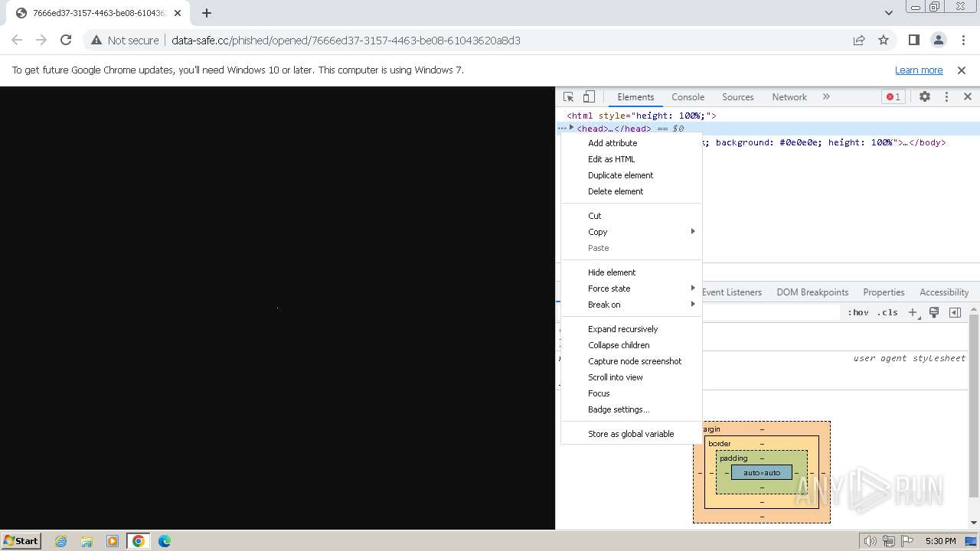Choose Expand recursively
This screenshot has width=980, height=551.
632,329
